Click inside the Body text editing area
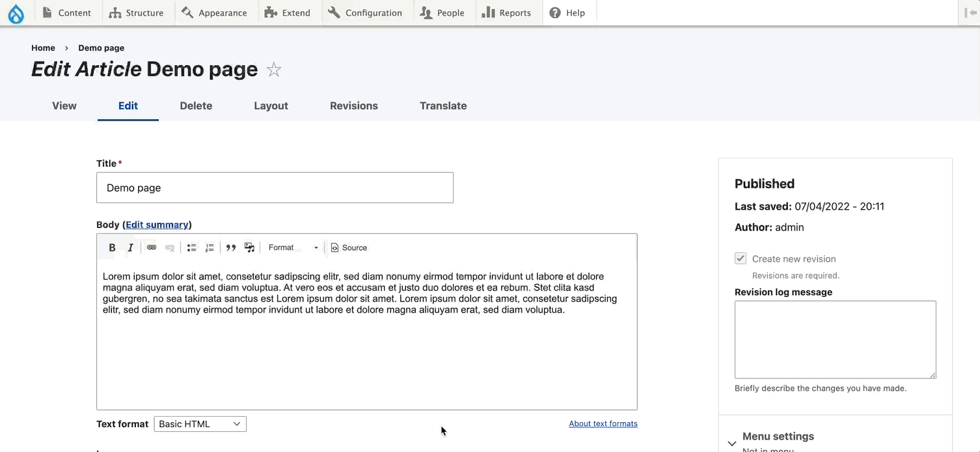The width and height of the screenshot is (980, 452). (366, 335)
